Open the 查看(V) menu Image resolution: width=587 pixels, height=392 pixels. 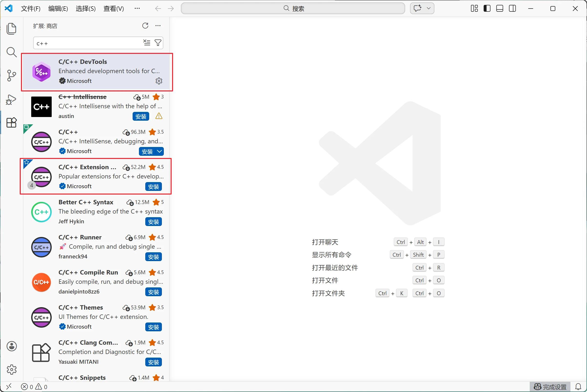[114, 9]
